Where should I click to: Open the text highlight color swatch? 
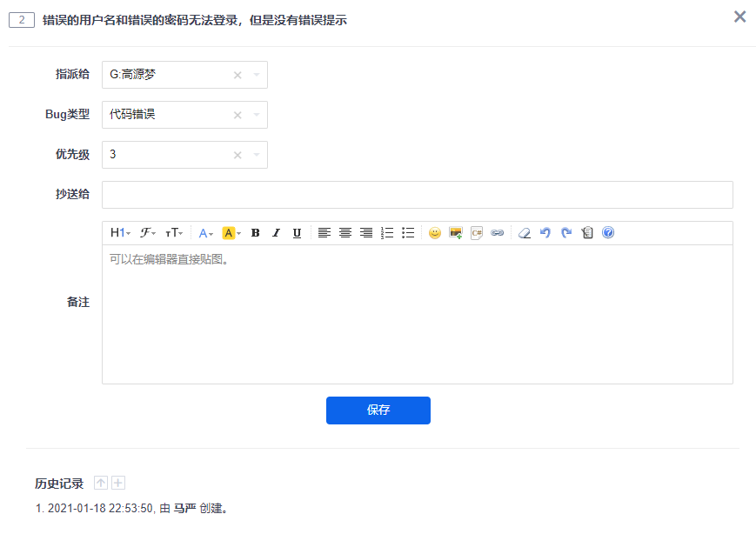click(230, 232)
